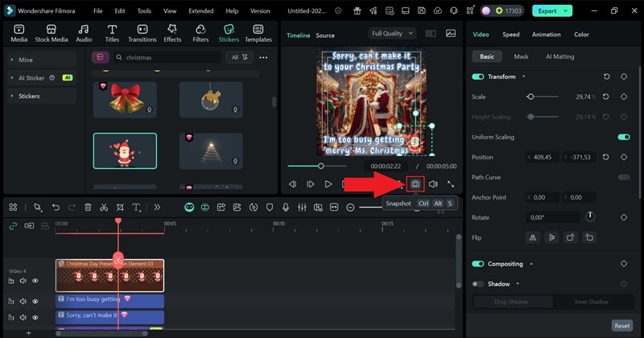Screen dimensions: 644x338
Task: Open the Full Quality dropdown
Action: (392, 33)
